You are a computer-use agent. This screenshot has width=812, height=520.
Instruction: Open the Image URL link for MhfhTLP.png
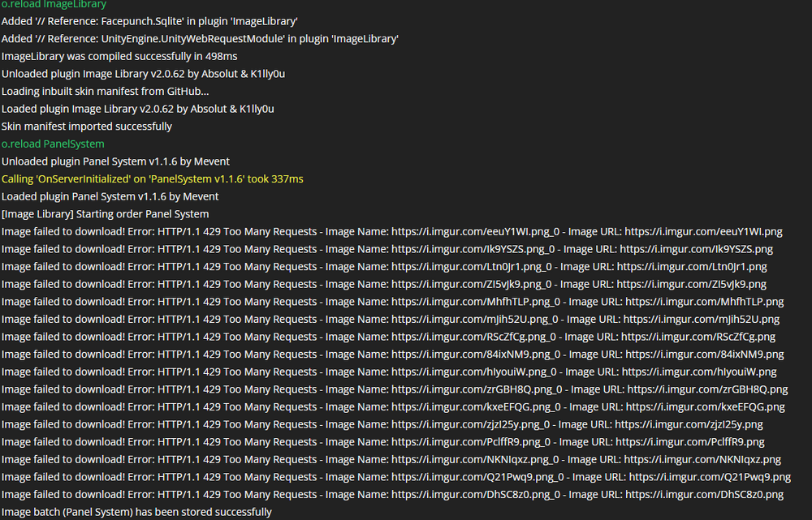(704, 302)
